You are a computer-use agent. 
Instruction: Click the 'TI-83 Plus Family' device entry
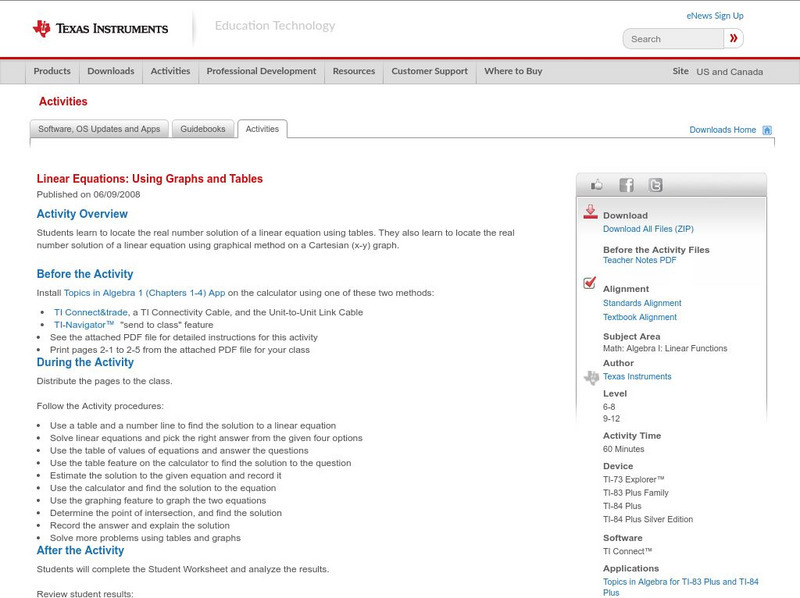coord(636,493)
